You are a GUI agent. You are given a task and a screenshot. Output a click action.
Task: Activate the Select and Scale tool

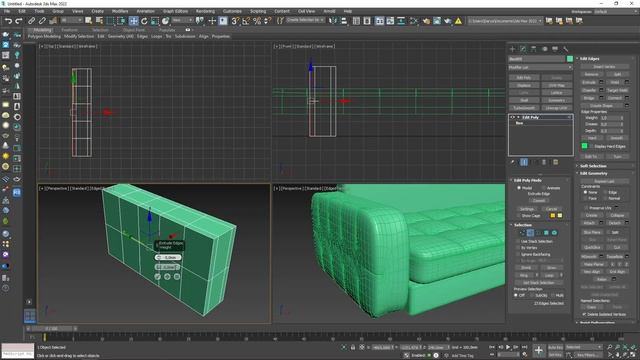pos(155,21)
